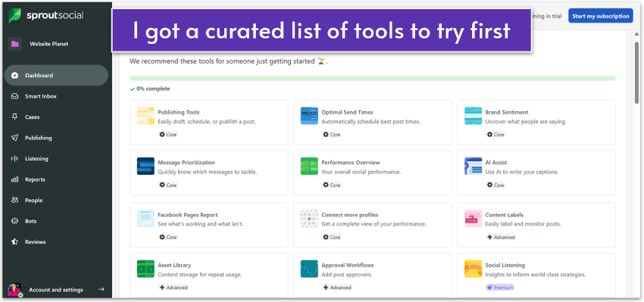Open the Dashboard menu item

pyautogui.click(x=56, y=76)
